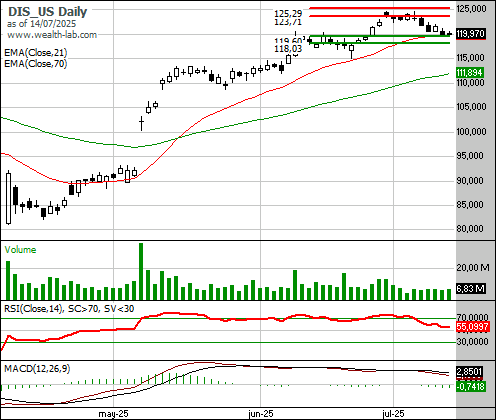The width and height of the screenshot is (496, 420).
Task: Click the 95,000 price axis label
Action: pyautogui.click(x=470, y=156)
